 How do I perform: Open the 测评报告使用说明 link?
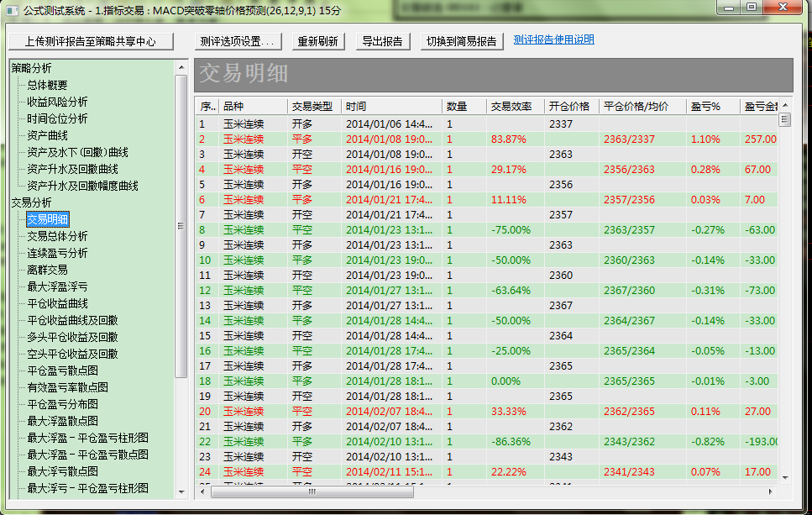pos(553,39)
